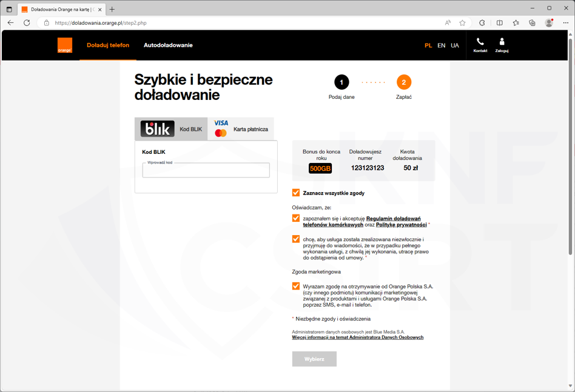
Task: Open Autodoładowanie menu item
Action: click(x=168, y=45)
